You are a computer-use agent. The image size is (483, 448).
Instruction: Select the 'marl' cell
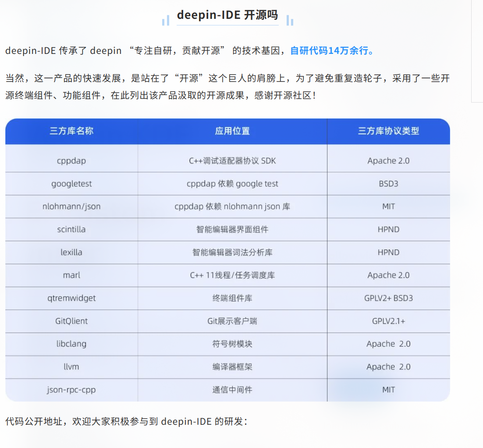[x=71, y=275]
